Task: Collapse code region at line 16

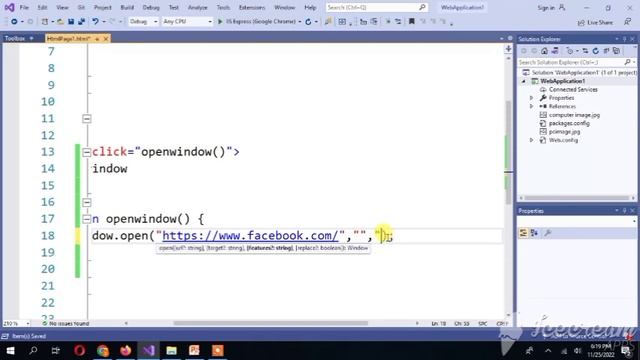Action: [87, 202]
